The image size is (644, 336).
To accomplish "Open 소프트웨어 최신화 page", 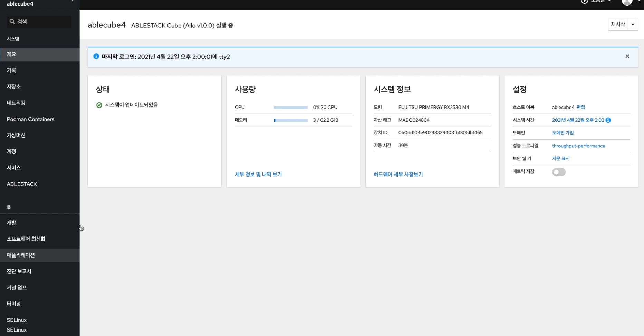I will [40, 239].
